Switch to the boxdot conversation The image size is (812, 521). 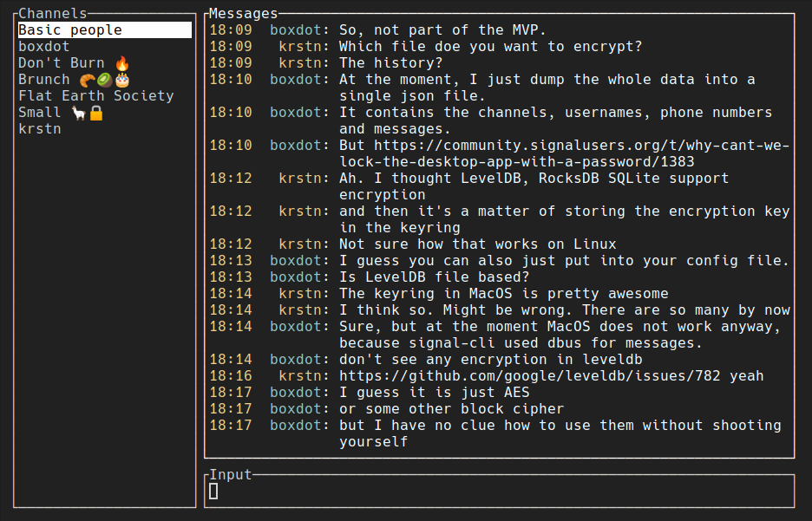click(x=43, y=46)
